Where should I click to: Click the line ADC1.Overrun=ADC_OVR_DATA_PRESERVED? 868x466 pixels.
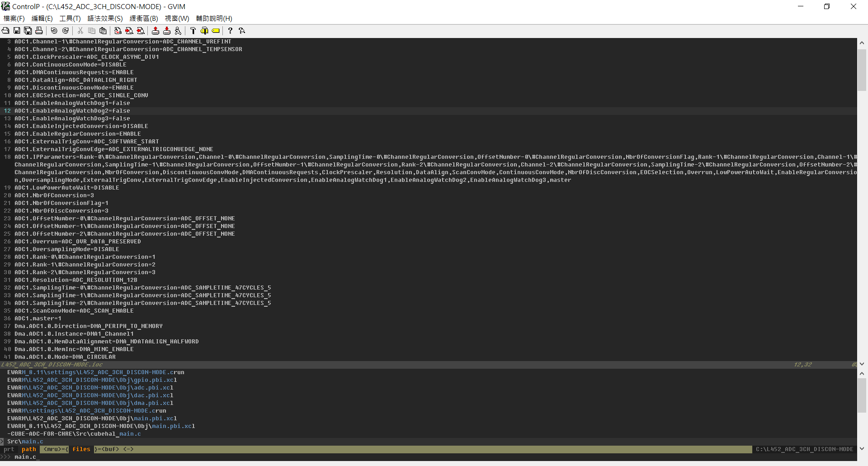[x=78, y=242]
